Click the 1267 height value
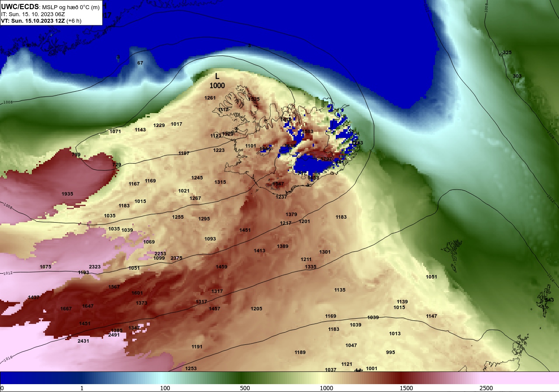 pos(195,198)
